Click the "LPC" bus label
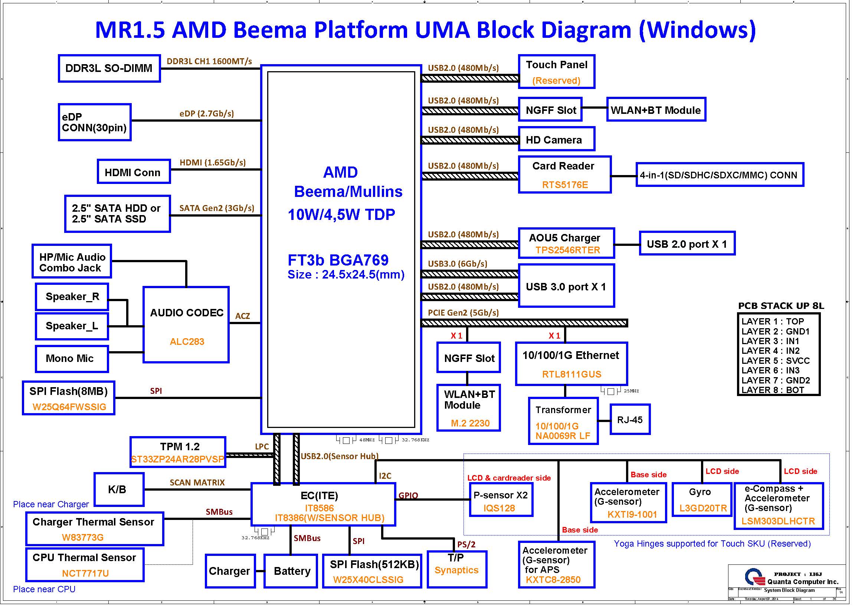This screenshot has height=613, width=868. click(x=262, y=447)
